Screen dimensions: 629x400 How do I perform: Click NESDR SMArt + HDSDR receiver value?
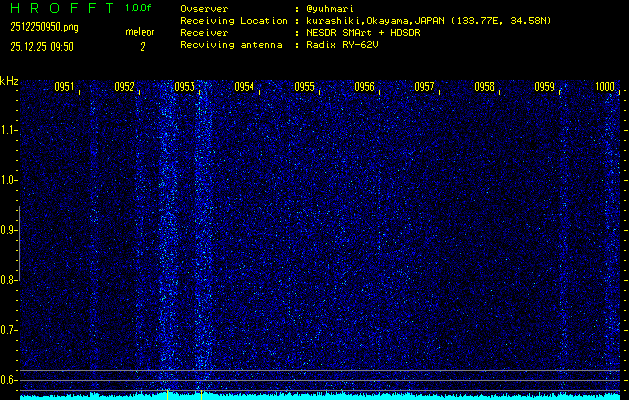363,33
